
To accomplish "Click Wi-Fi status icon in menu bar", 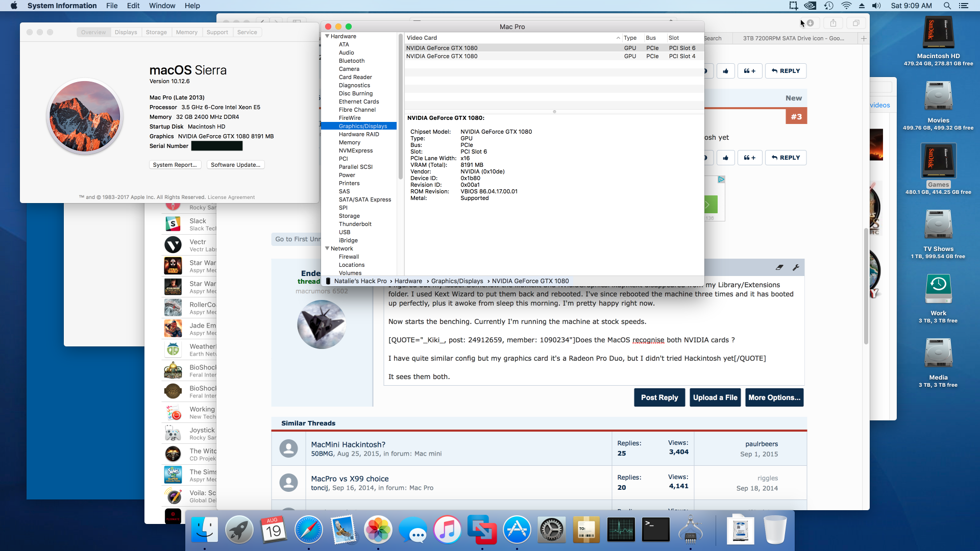I will click(846, 6).
